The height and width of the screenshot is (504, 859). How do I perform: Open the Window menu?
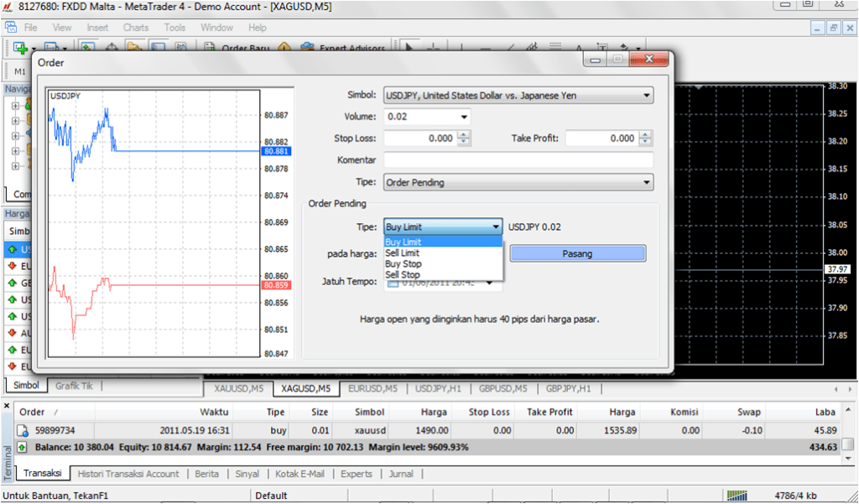coord(216,28)
